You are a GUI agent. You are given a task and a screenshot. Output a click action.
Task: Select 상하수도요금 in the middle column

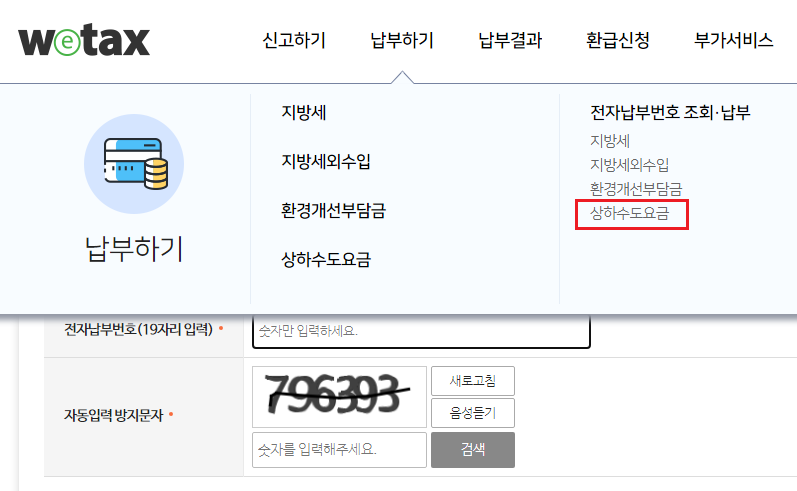(326, 260)
